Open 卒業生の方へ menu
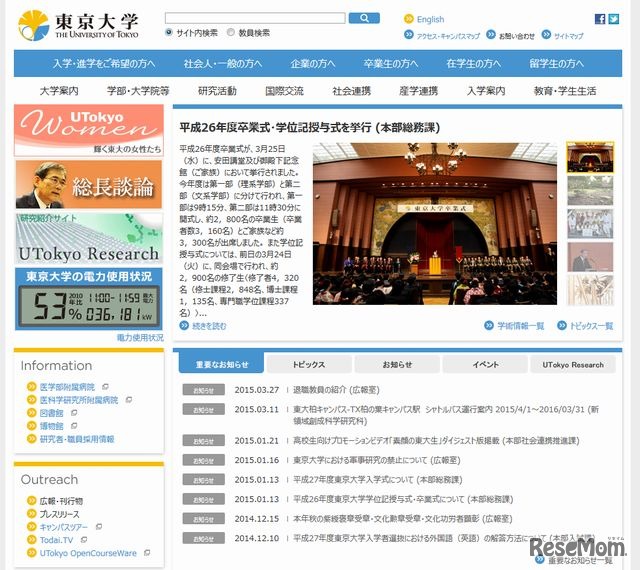 click(x=391, y=63)
